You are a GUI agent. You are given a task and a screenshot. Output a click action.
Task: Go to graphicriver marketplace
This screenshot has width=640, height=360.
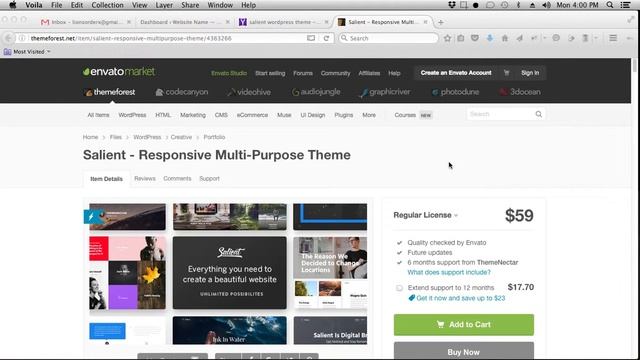click(385, 92)
